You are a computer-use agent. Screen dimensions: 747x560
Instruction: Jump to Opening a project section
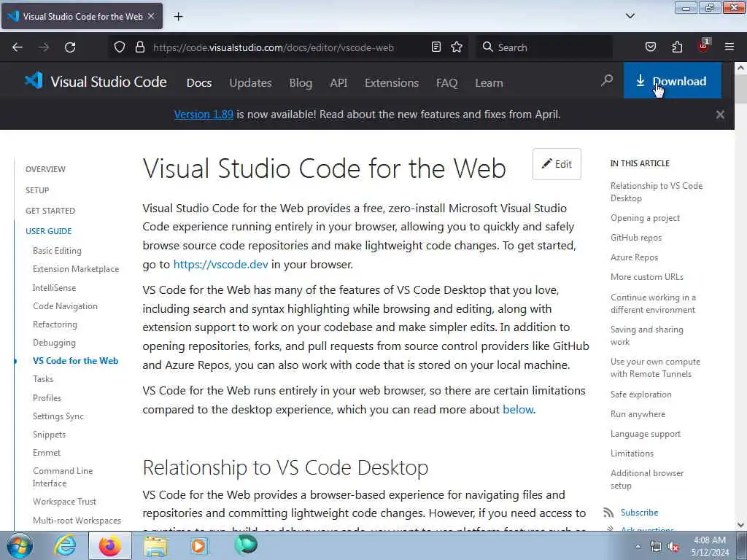coord(645,218)
